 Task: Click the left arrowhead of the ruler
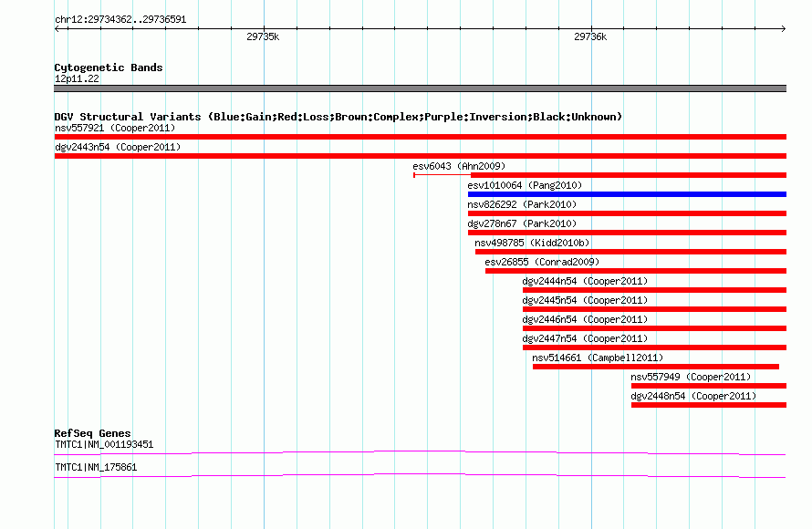coord(57,28)
